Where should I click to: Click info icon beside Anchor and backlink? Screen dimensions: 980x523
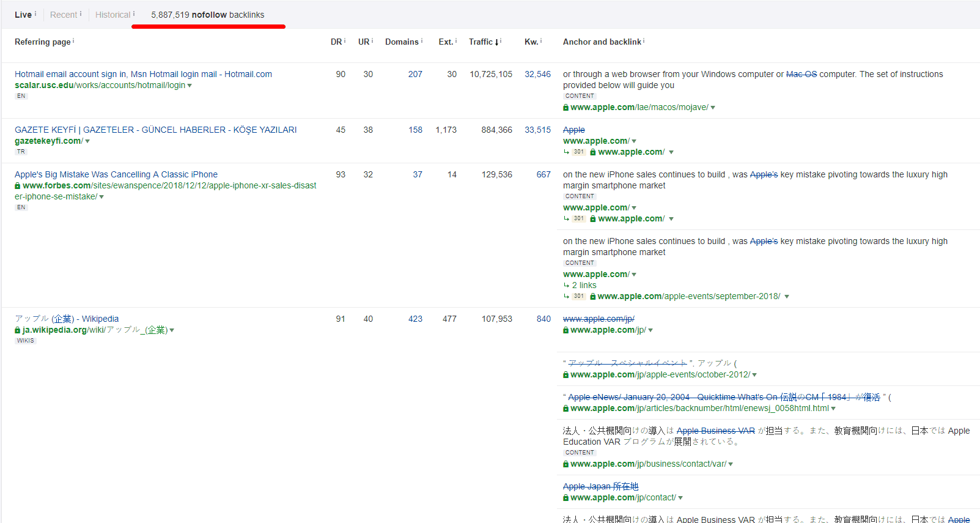644,40
